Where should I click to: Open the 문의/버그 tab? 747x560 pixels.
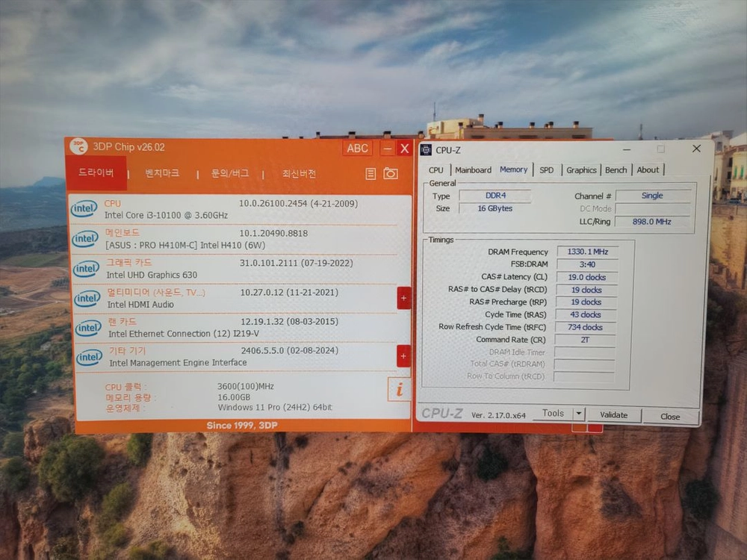229,173
